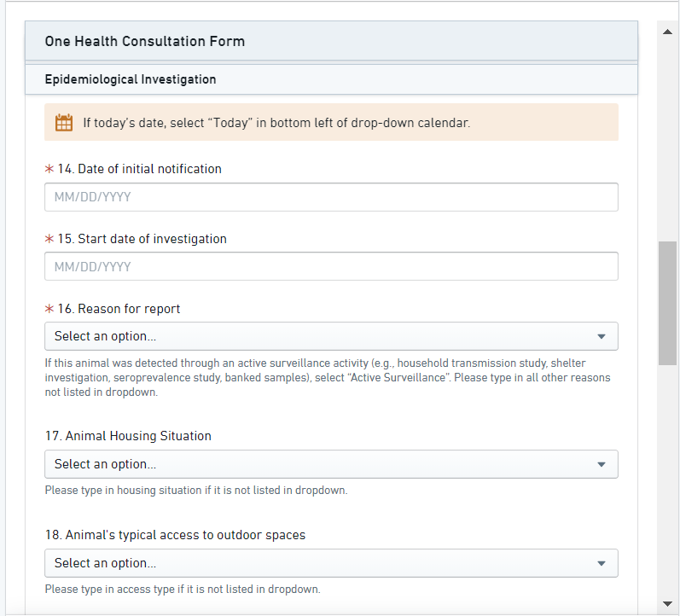680x616 pixels.
Task: Click the "18. Animal's typical access" question label
Action: click(175, 535)
